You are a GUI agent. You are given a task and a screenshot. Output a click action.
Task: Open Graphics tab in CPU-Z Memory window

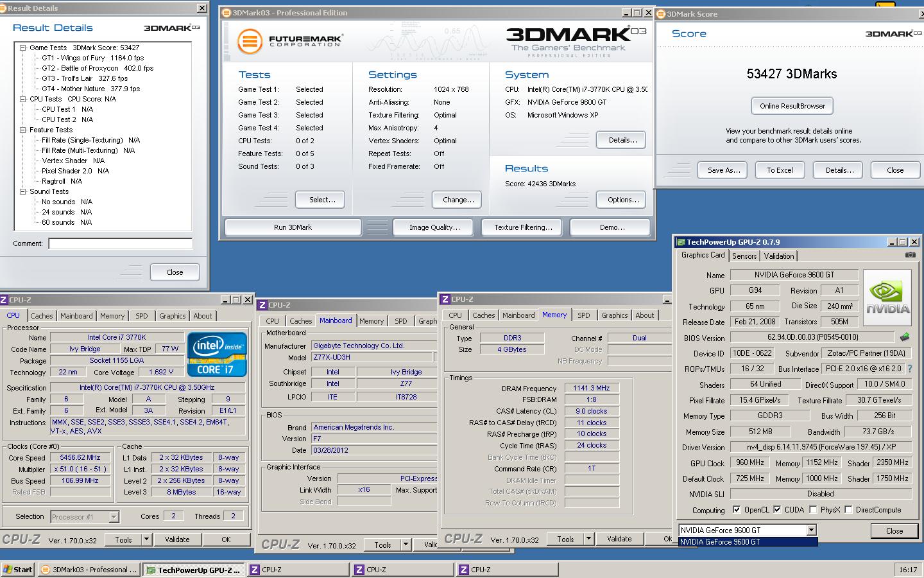tap(615, 315)
